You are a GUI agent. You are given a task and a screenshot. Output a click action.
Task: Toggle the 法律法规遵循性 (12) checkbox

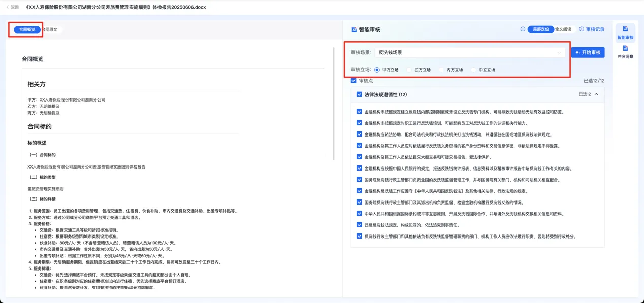click(x=359, y=94)
